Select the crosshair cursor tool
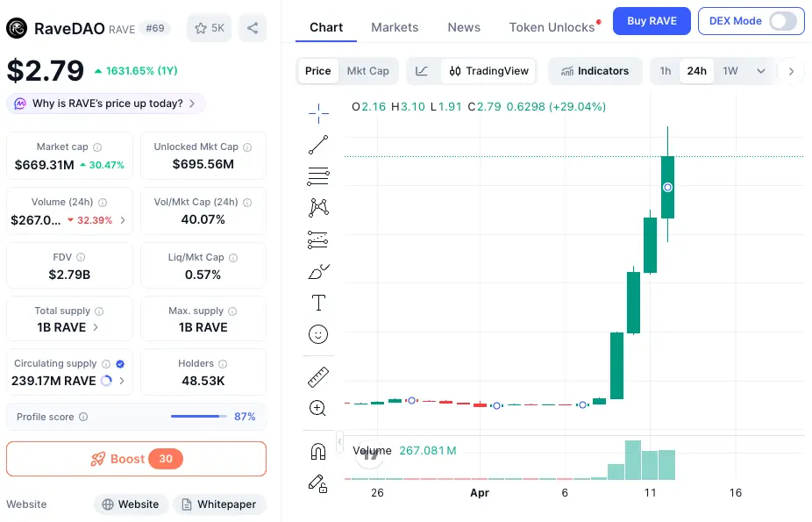This screenshot has height=522, width=812. (318, 111)
